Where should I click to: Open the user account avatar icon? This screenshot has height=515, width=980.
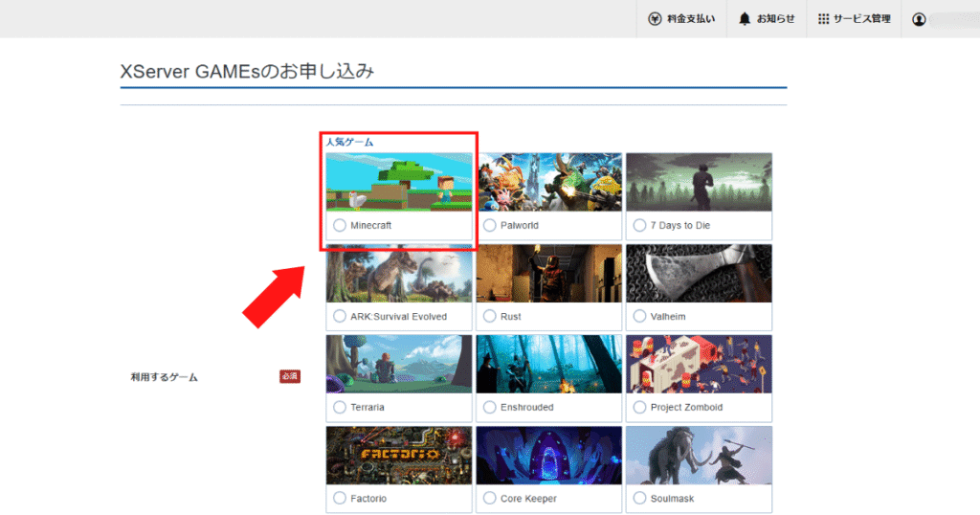918,19
